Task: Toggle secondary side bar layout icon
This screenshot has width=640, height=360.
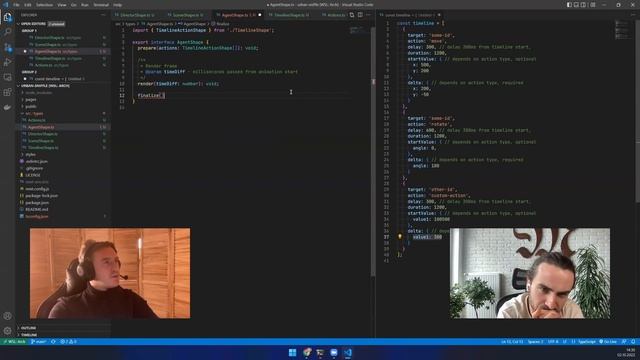Action: [x=584, y=5]
